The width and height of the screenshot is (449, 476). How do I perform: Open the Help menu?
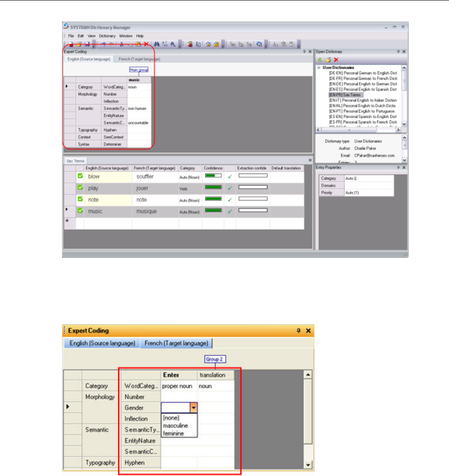click(139, 36)
